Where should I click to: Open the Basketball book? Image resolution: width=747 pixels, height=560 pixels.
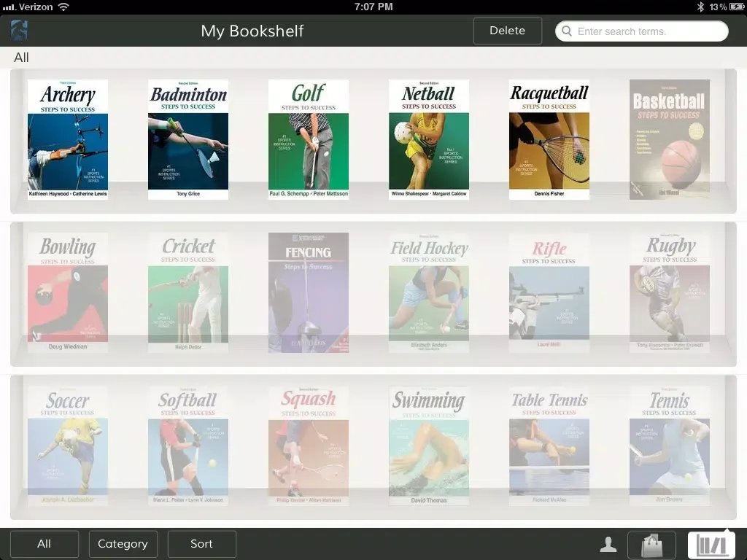tap(670, 139)
